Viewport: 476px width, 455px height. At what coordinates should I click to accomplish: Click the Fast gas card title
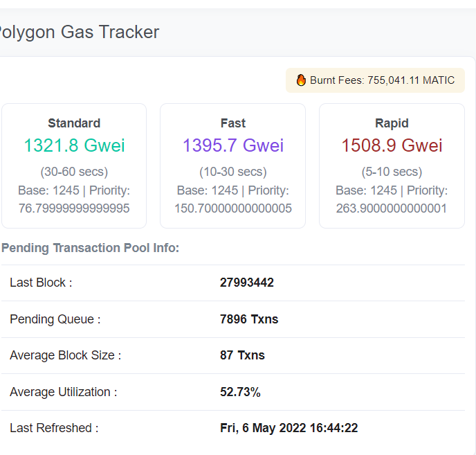[233, 123]
